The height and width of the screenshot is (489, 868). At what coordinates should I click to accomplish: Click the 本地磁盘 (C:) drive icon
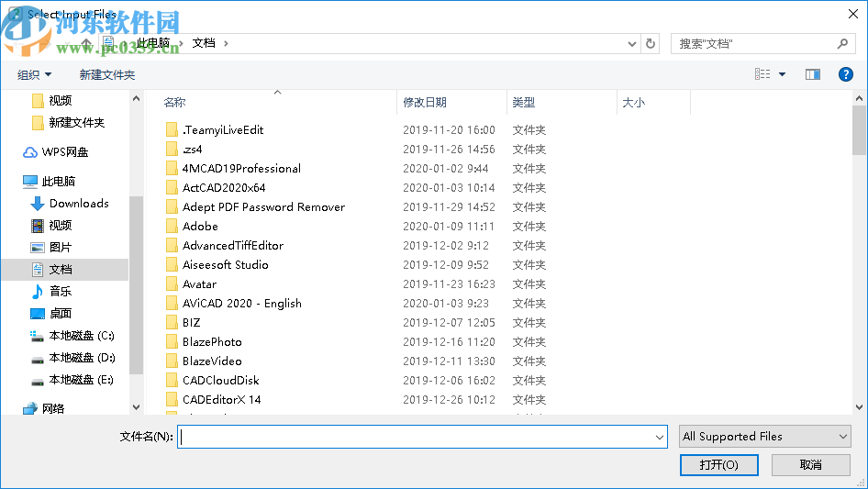[x=37, y=336]
